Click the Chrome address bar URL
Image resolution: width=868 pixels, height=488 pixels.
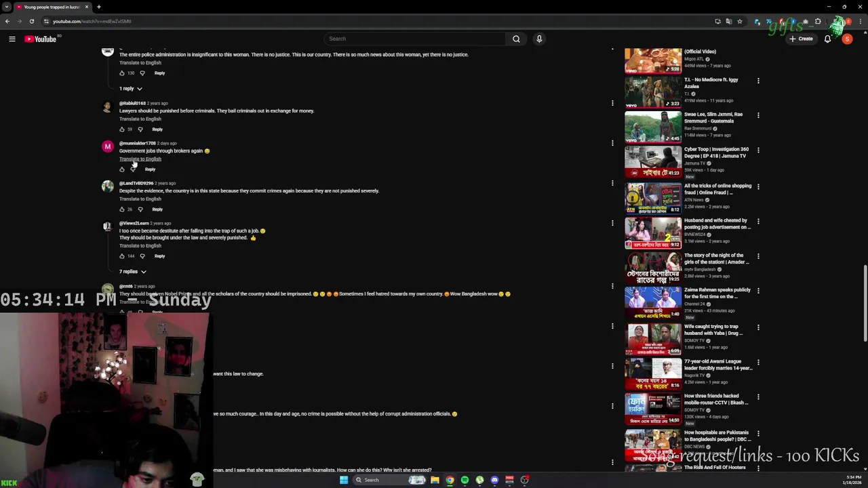coord(92,21)
